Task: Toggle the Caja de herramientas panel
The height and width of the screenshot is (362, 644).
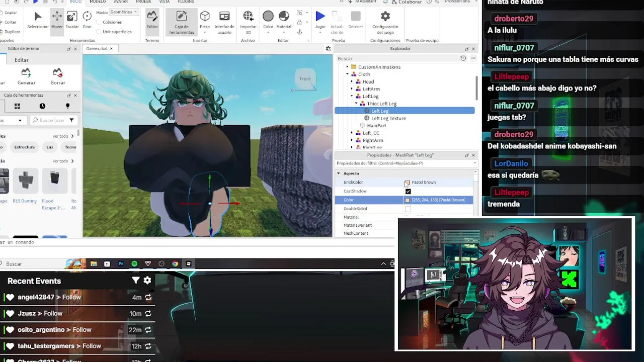Action: (x=182, y=23)
